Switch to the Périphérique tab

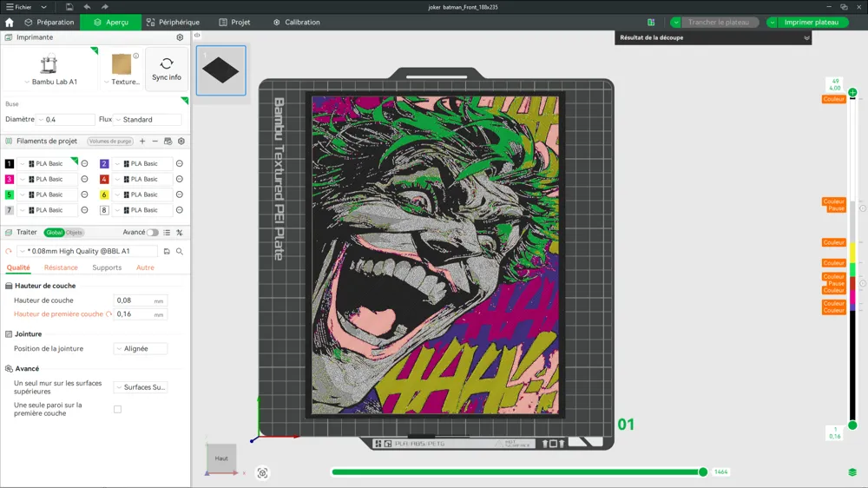(x=173, y=23)
